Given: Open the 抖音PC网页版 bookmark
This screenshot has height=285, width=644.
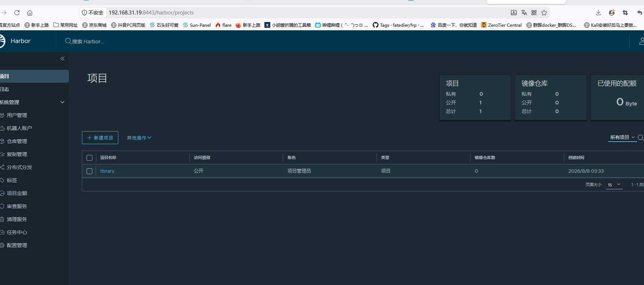Looking at the screenshot, I should tap(128, 25).
